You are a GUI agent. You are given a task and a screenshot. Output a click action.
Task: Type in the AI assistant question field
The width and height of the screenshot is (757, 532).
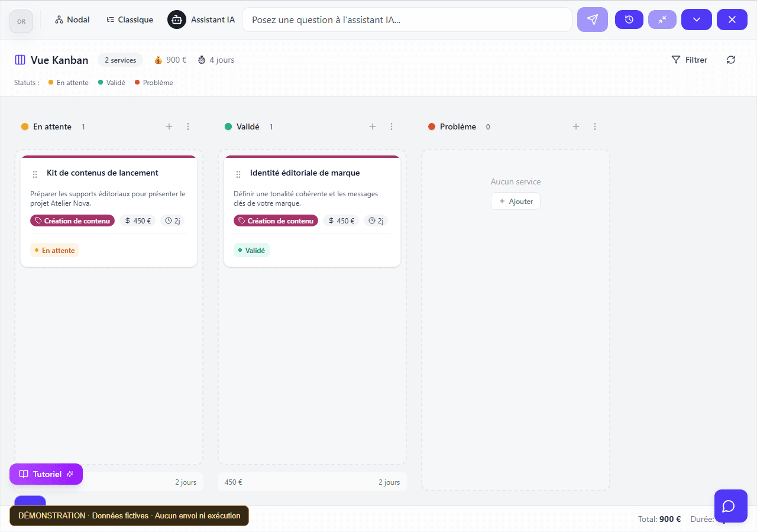tap(407, 20)
